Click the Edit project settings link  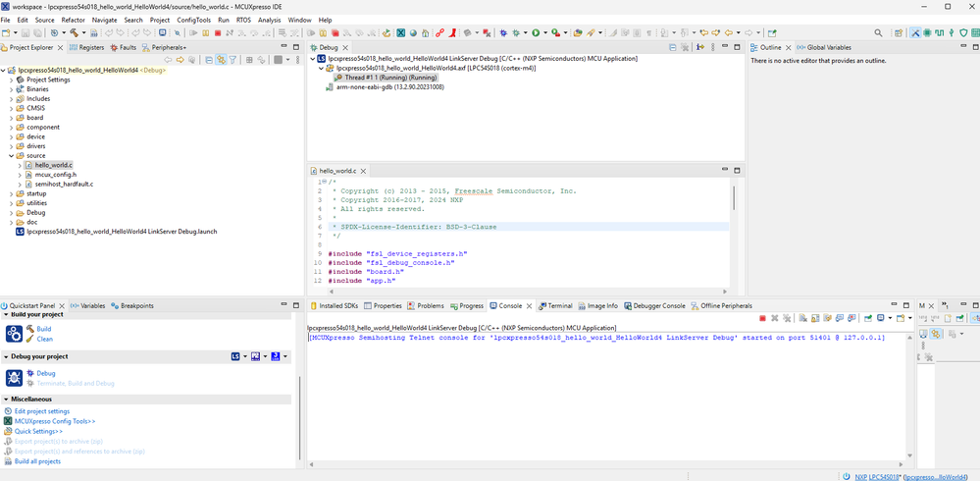41,411
